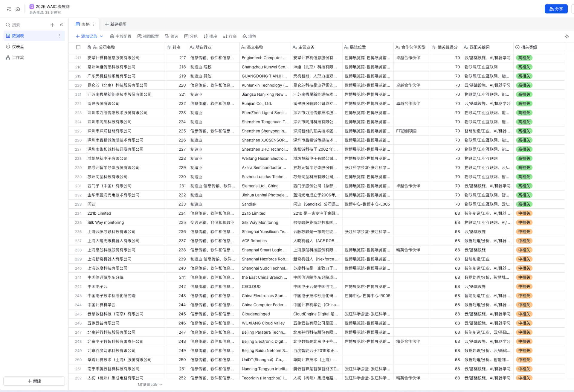Viewport: 574px width, 392px height.
Task: Create a view via 新建视图
Action: [x=116, y=24]
